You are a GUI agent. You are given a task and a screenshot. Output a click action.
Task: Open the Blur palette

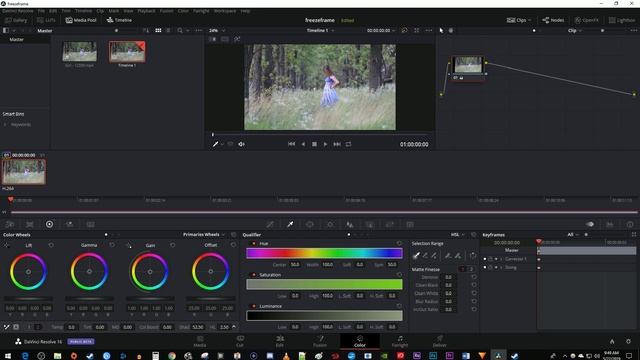pos(350,224)
